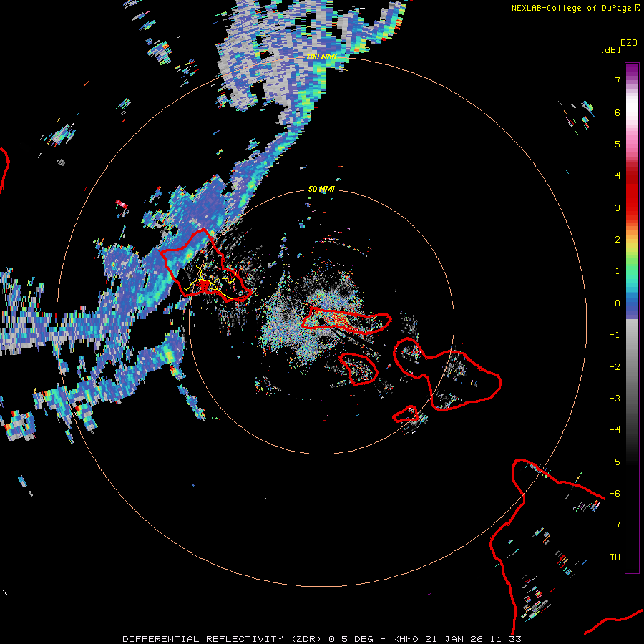Click the 5 value on color scale
Viewport: 644px width, 644px height.
pos(618,144)
